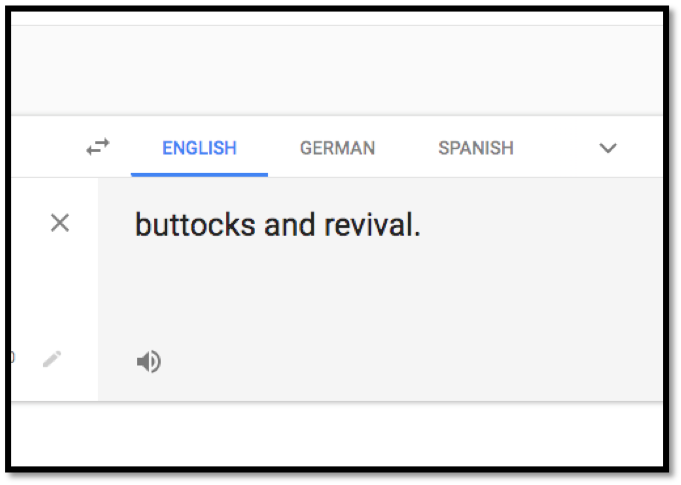Expand more target languages chevron
Image resolution: width=681 pixels, height=485 pixels.
608,148
